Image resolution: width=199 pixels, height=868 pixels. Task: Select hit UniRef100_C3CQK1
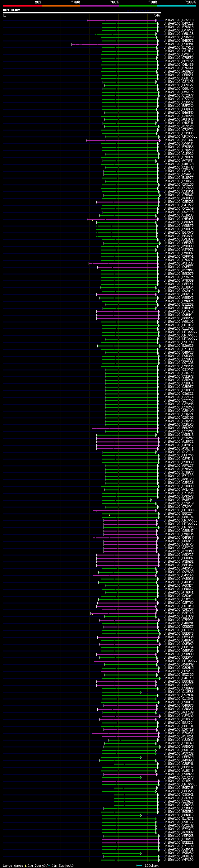click(178, 794)
